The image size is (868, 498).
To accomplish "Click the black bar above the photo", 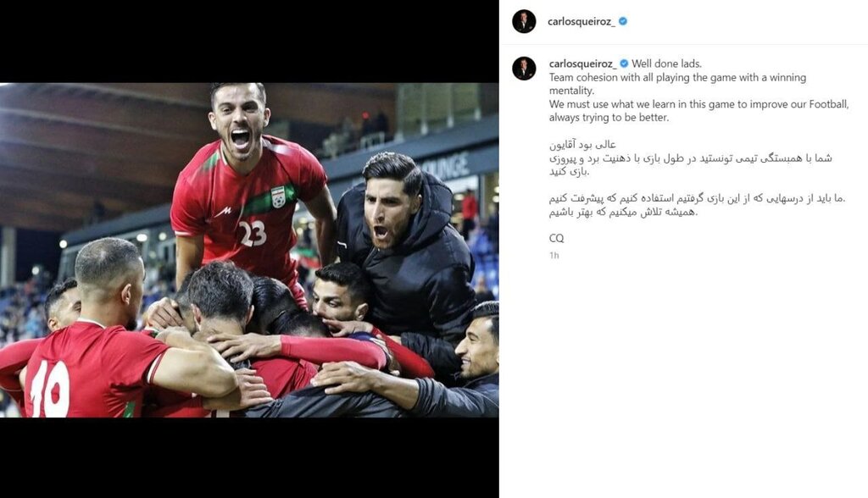I will 249,41.
